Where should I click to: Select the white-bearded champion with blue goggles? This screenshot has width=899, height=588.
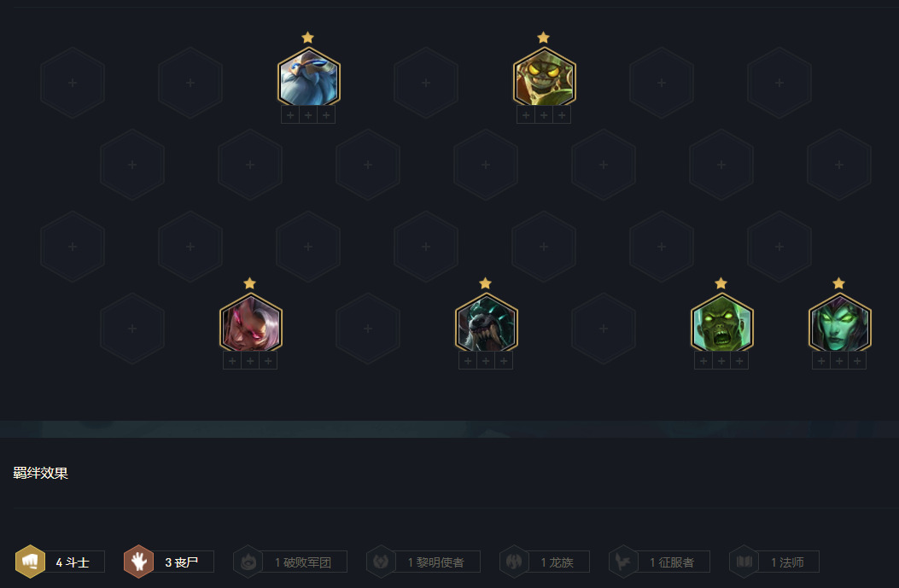308,78
